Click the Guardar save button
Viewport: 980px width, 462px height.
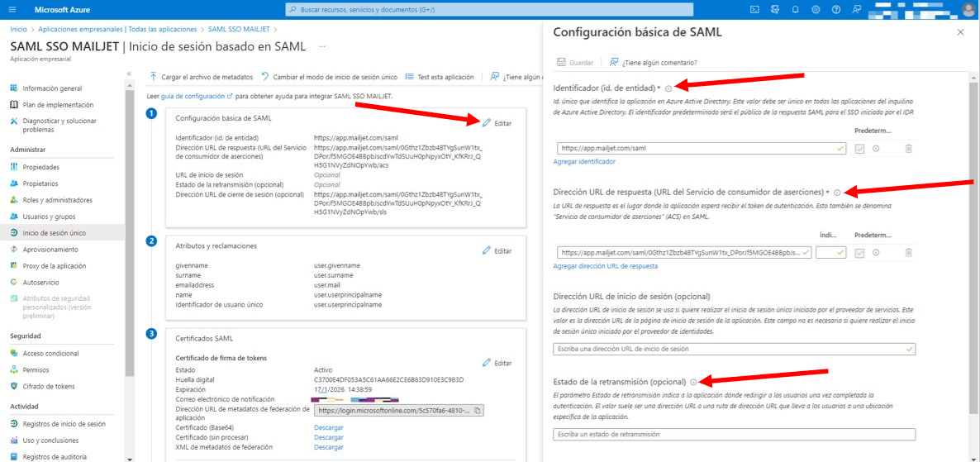coord(574,63)
